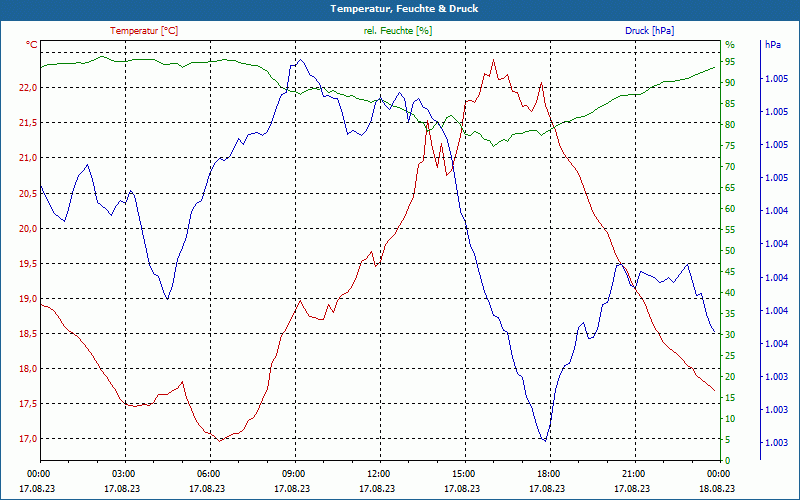Click the '19,5' temperature axis tick
800x500 pixels.
(28, 264)
